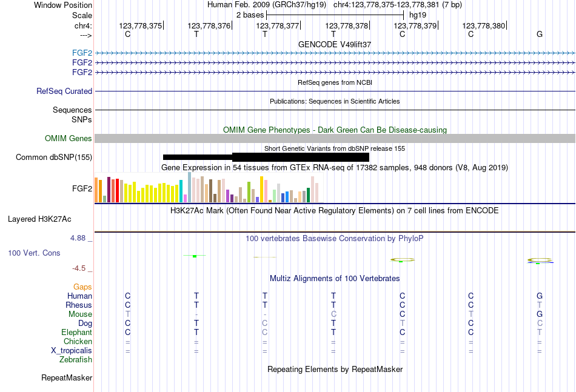
Task: Click the gray OMIM Genes bar
Action: click(x=335, y=138)
